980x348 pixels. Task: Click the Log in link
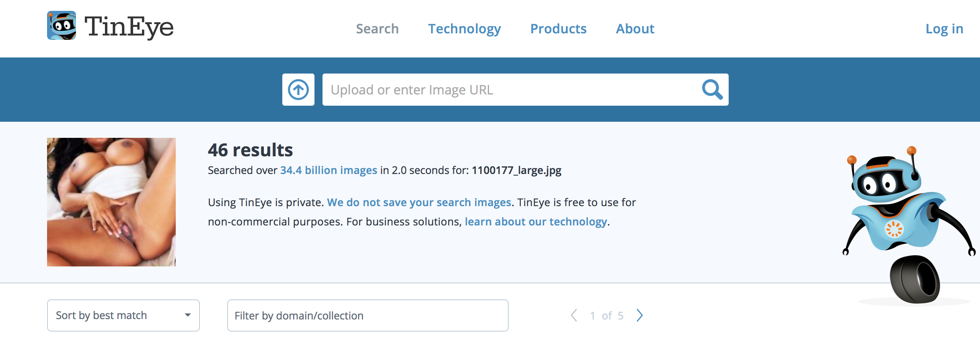tap(944, 29)
